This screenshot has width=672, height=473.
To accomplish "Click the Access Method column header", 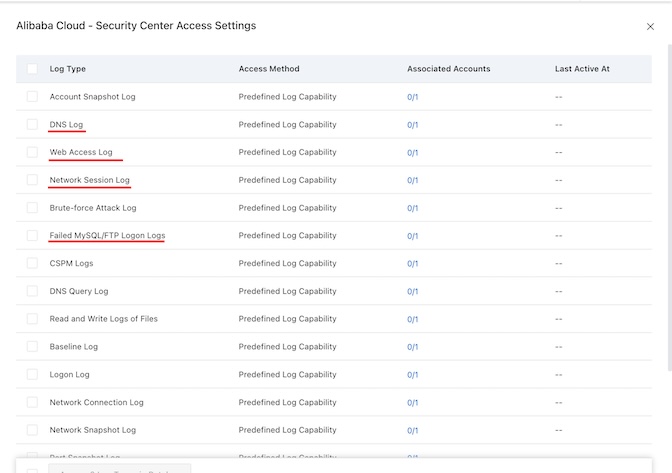I will [269, 69].
